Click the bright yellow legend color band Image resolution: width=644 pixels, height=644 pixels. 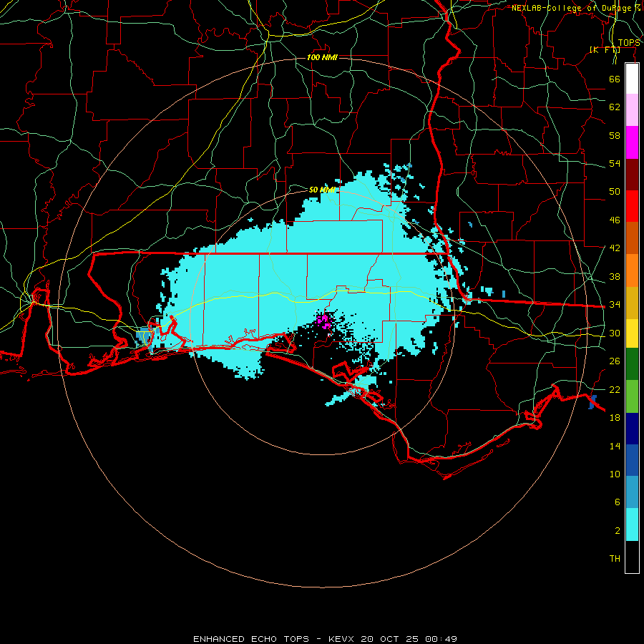(632, 333)
